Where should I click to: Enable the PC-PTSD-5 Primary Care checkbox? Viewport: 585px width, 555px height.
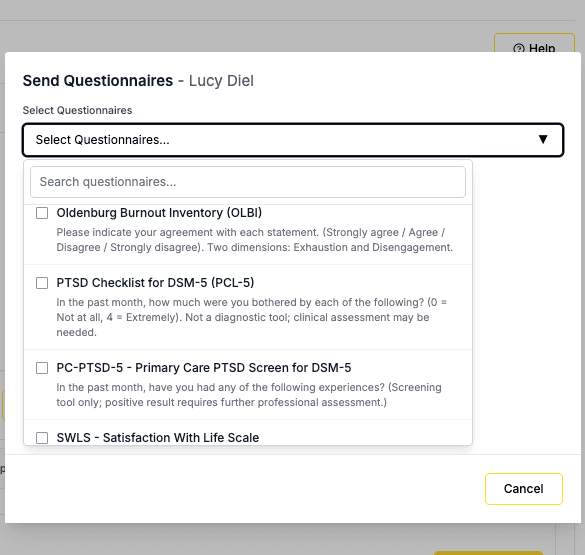point(42,368)
